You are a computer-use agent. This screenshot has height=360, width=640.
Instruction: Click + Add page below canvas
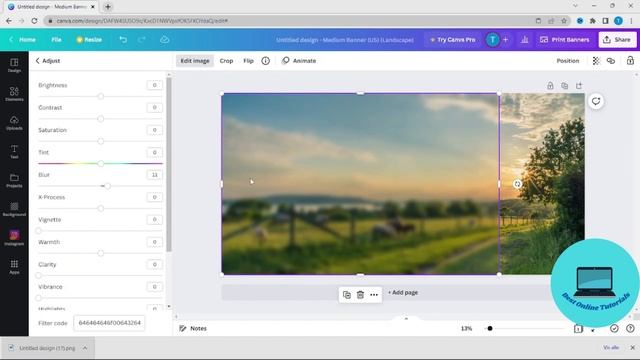[x=403, y=293]
